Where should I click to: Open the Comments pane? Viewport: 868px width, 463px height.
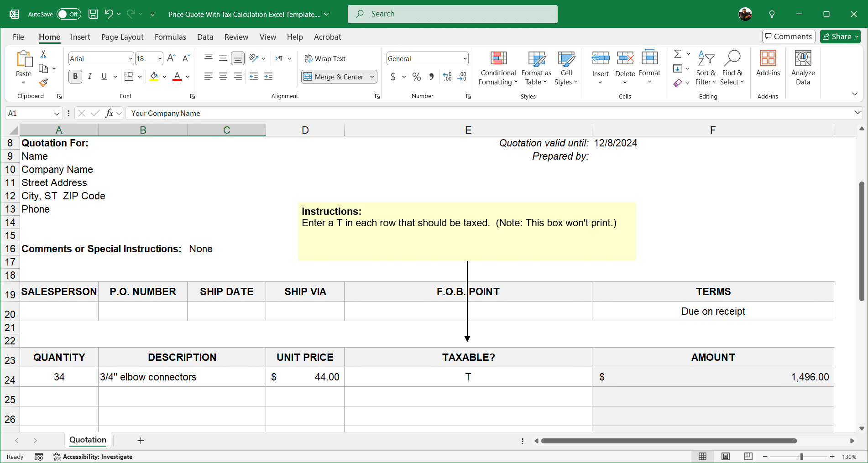[x=788, y=36]
